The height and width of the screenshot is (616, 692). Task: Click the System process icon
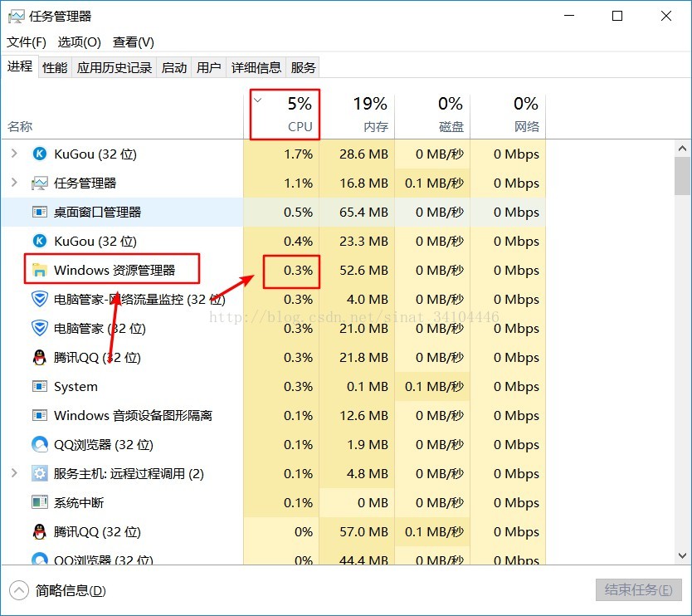[40, 386]
